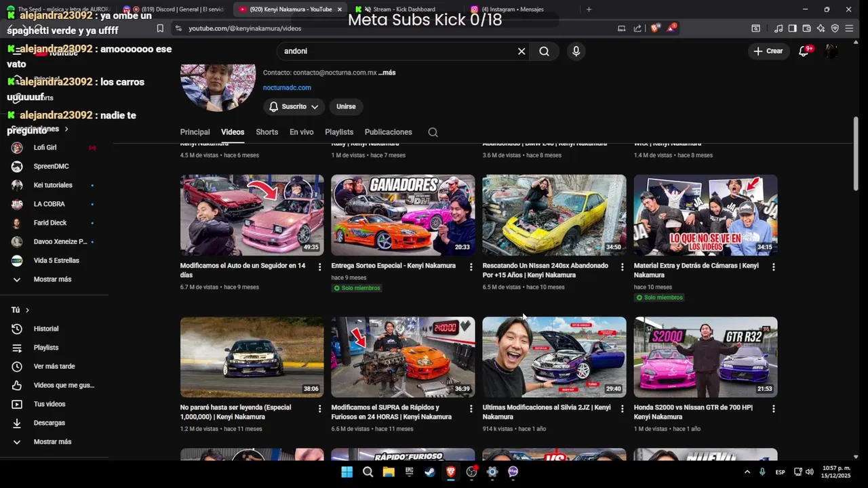Open options for Entrega Sorteo Especial video
This screenshot has height=488, width=868.
point(471,267)
